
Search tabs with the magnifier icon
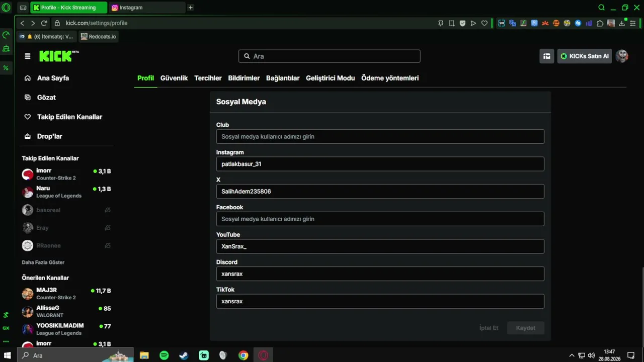click(602, 8)
